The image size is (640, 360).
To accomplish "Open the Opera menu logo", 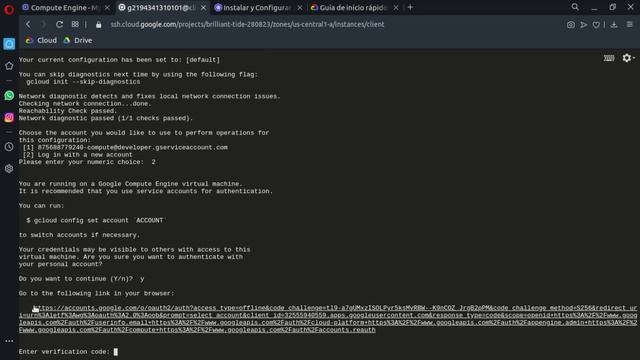I will (9, 9).
